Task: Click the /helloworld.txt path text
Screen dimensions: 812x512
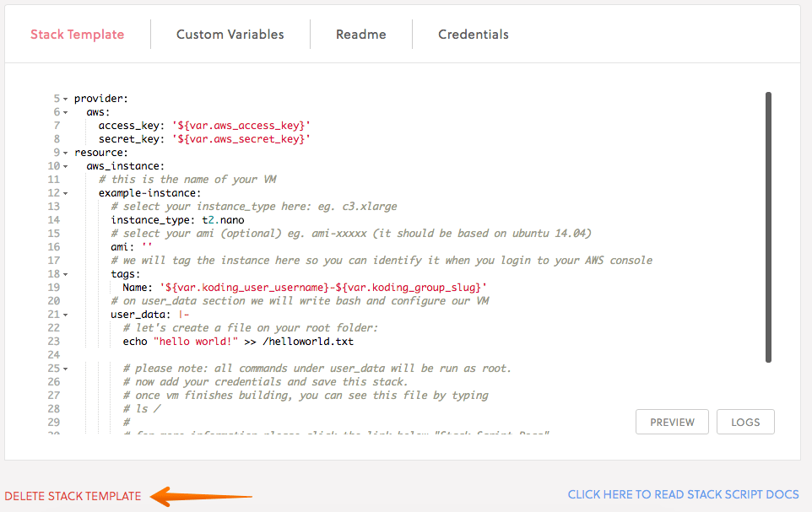Action: pyautogui.click(x=308, y=341)
